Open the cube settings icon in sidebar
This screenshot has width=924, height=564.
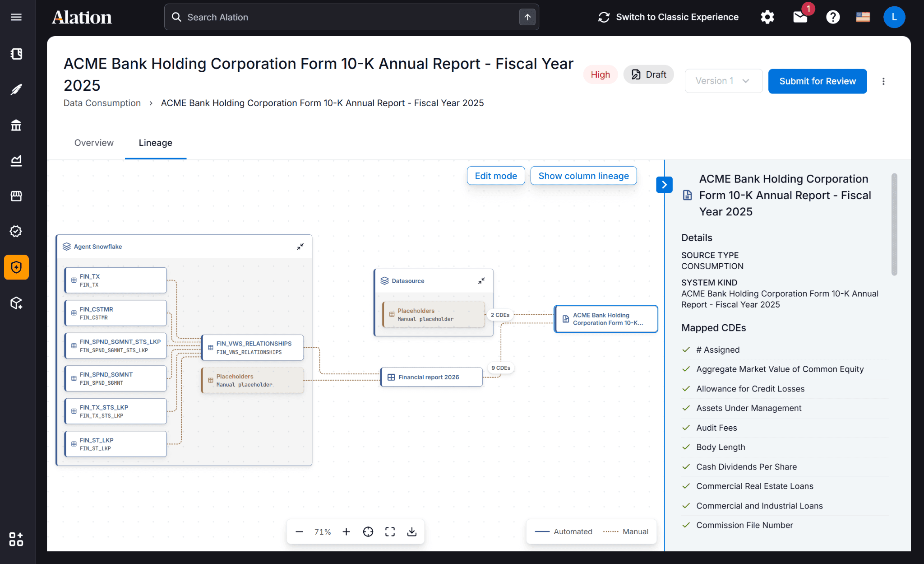click(16, 303)
